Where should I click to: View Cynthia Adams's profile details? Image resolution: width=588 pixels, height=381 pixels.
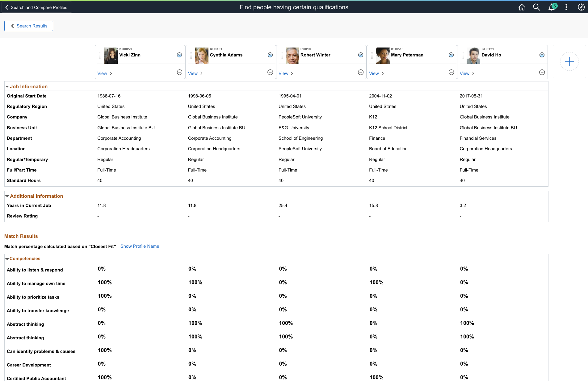pyautogui.click(x=195, y=73)
